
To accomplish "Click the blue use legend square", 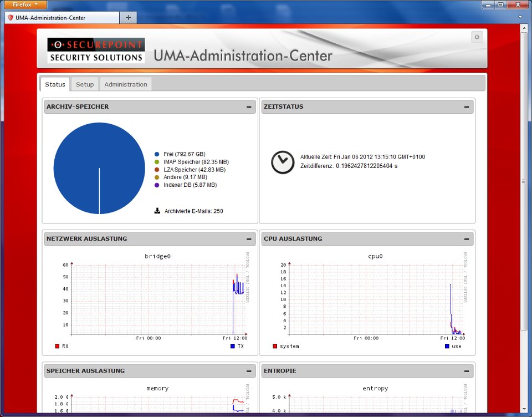I will 447,346.
